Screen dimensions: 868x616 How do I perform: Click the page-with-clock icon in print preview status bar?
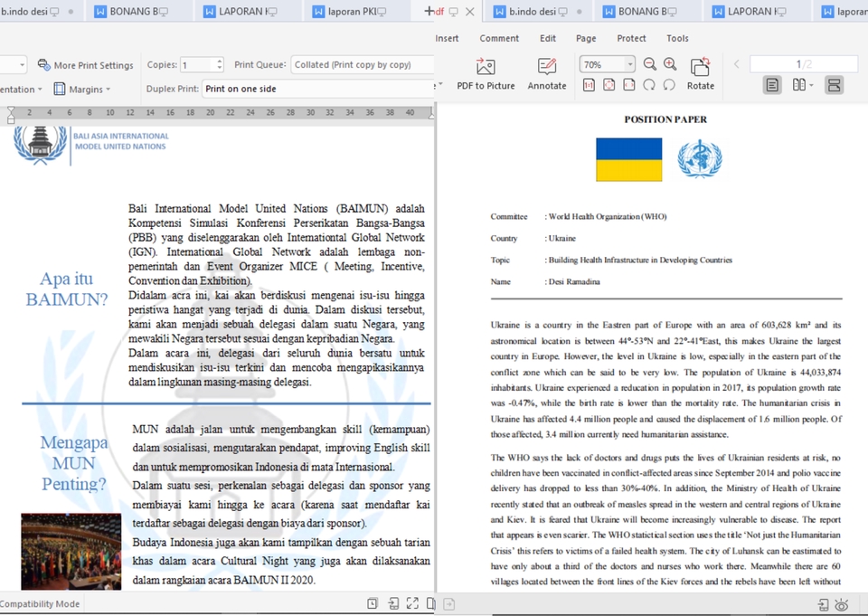click(x=373, y=604)
